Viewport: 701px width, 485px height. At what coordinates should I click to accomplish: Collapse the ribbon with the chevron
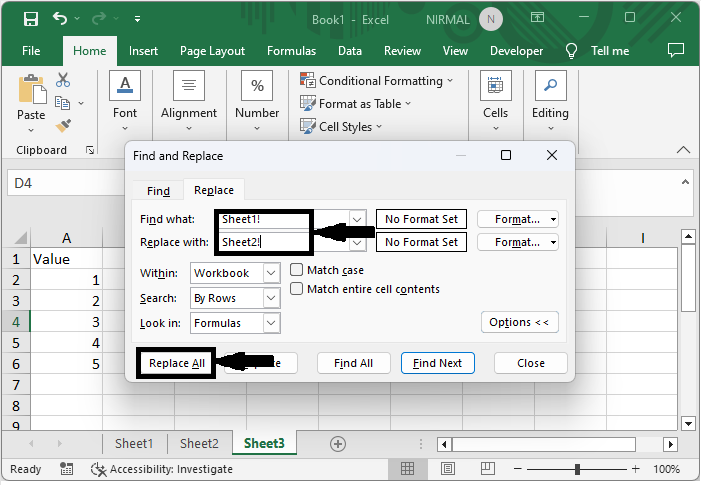[683, 150]
